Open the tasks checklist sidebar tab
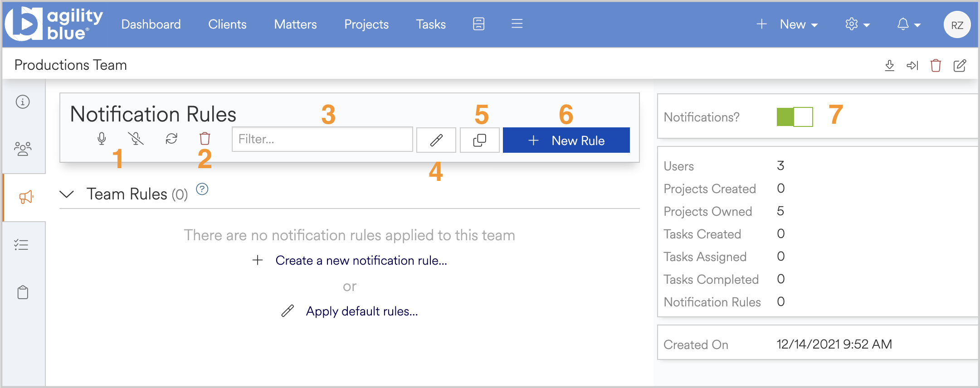Screen dimensions: 980x388 coord(21,245)
